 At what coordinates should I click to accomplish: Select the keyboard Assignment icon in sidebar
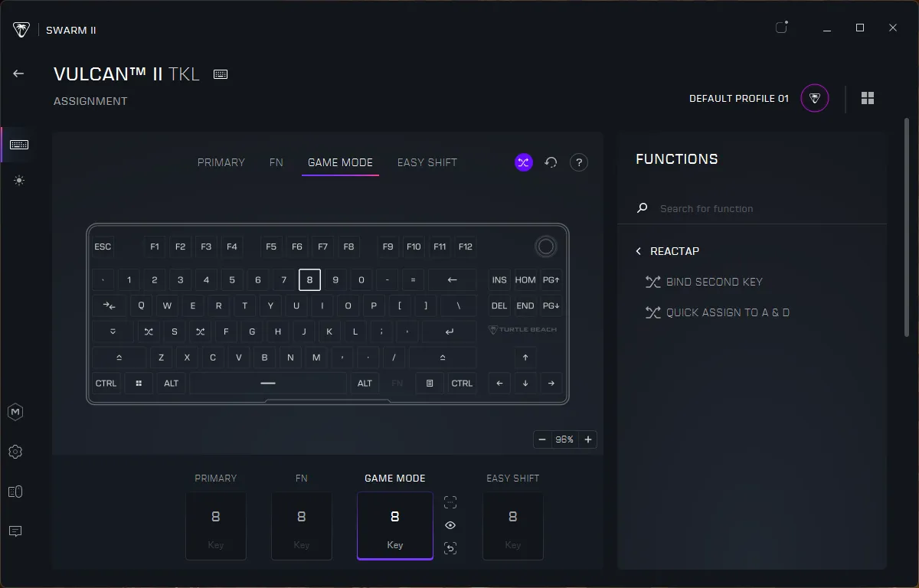tap(18, 144)
